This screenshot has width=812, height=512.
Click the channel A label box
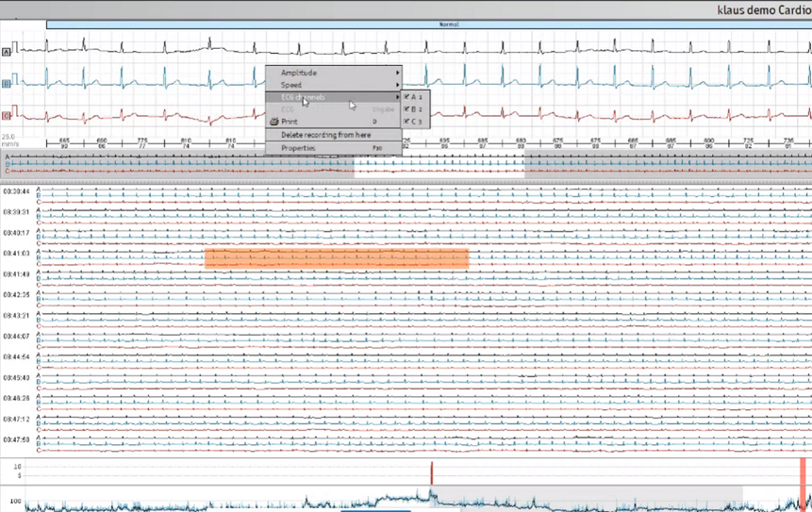(7, 52)
